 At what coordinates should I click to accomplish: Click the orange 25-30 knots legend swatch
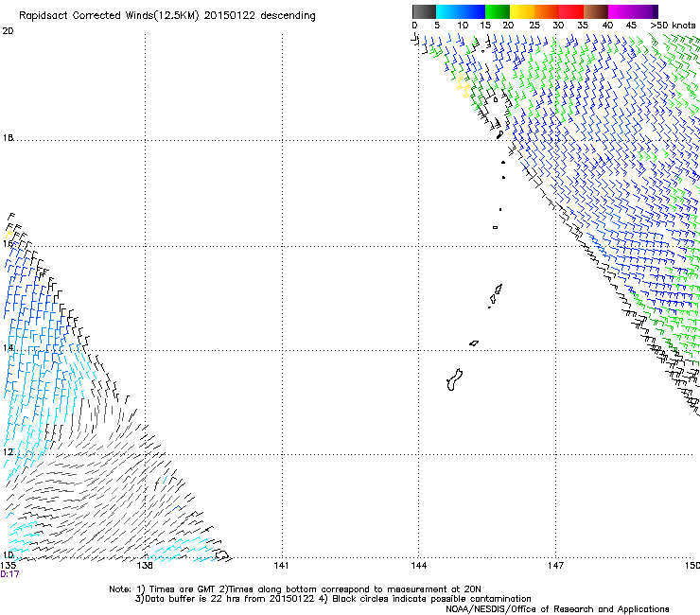(x=547, y=11)
